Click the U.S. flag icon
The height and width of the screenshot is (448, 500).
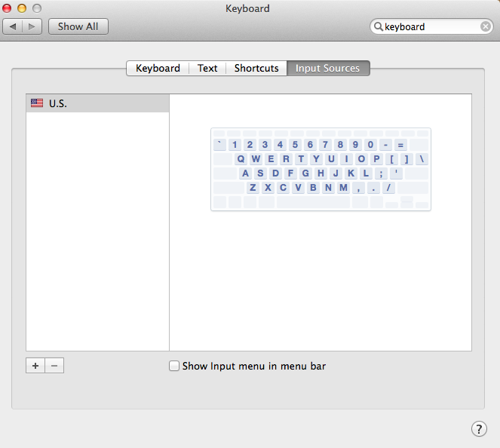coord(37,103)
